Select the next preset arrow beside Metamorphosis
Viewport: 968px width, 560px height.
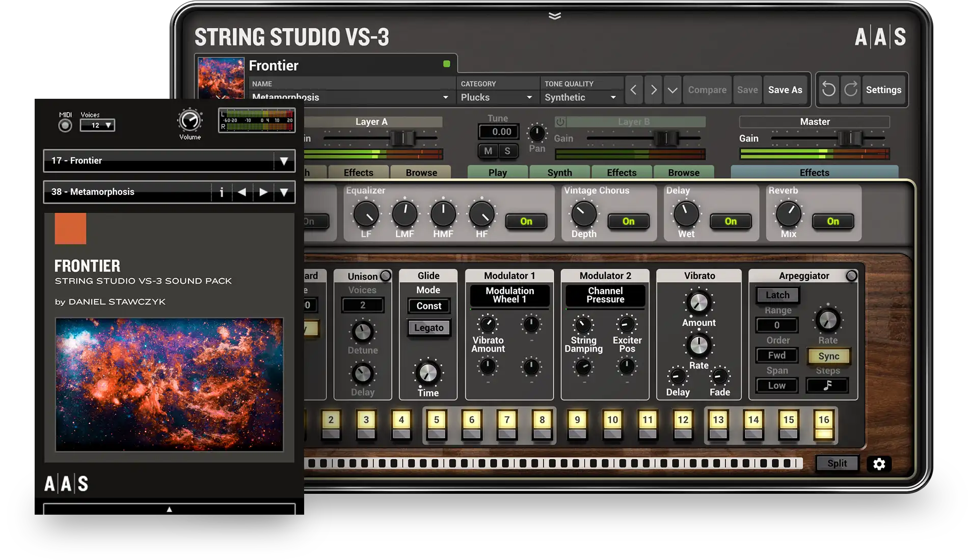click(x=263, y=192)
